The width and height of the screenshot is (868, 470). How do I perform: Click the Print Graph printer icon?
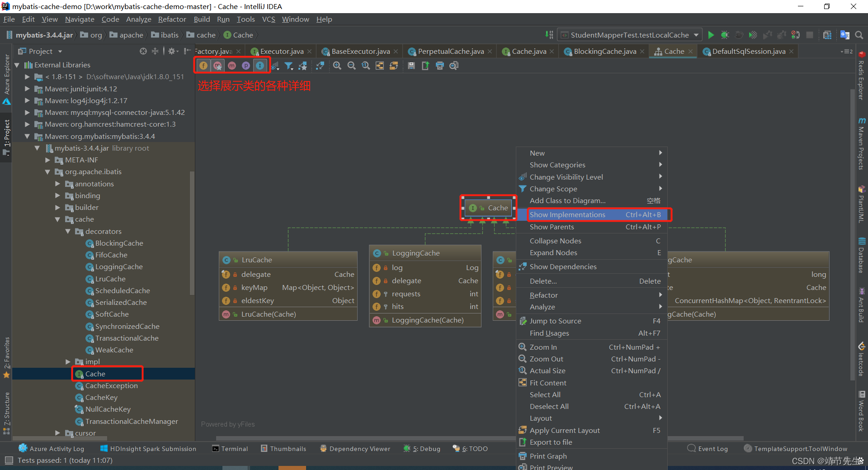point(440,66)
